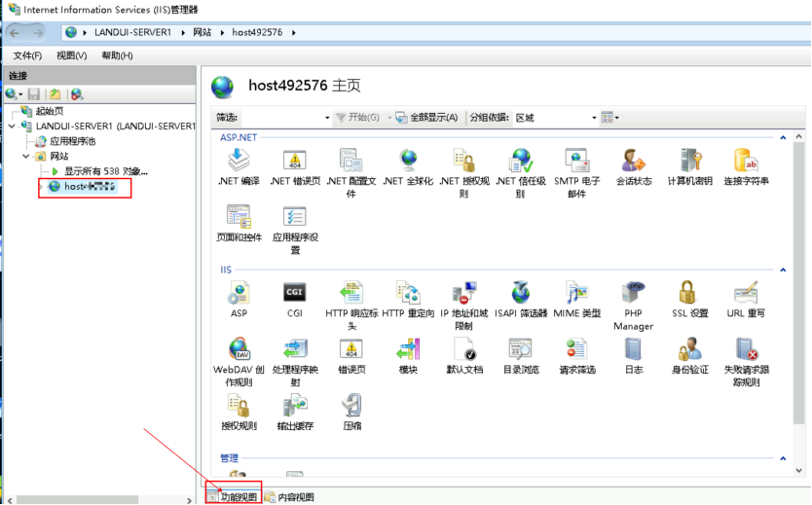Open the 失败请求跟踪规则 feature

tap(746, 362)
